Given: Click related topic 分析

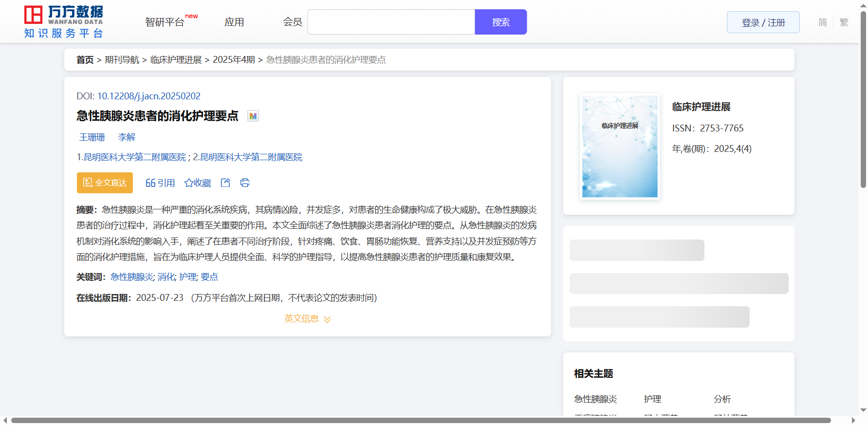Looking at the screenshot, I should click(x=722, y=399).
